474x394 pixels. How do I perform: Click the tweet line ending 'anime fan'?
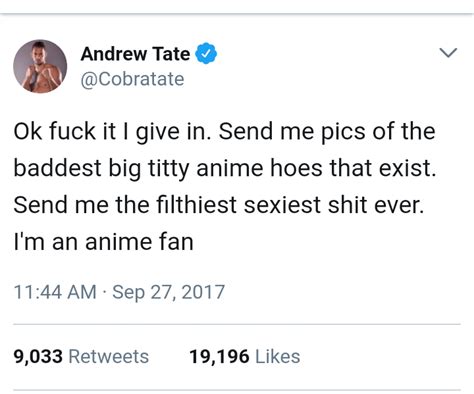[104, 242]
